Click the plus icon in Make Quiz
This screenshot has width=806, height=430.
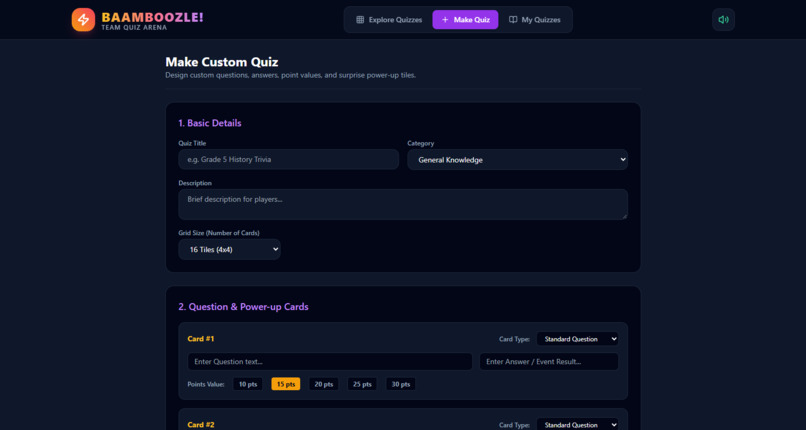tap(445, 20)
